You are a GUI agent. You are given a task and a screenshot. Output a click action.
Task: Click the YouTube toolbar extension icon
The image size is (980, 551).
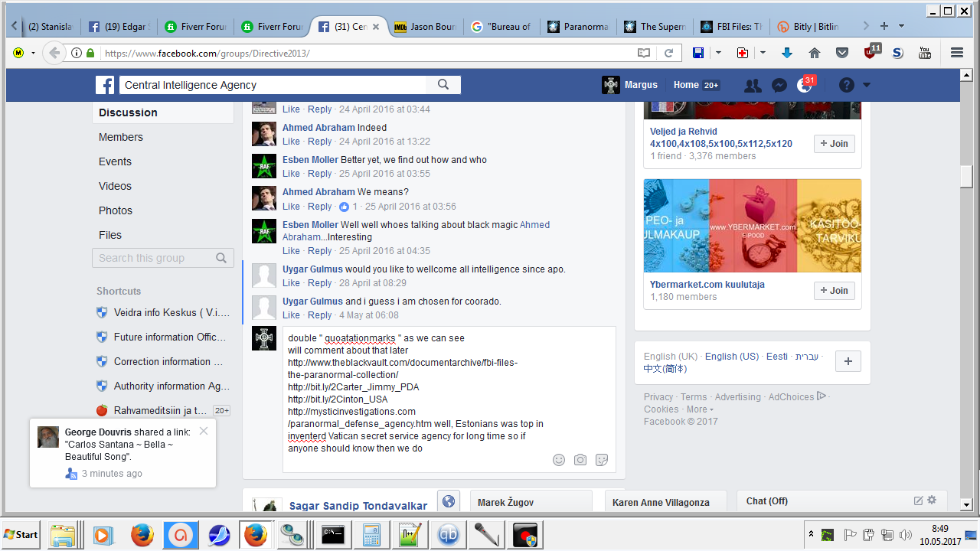pos(924,53)
